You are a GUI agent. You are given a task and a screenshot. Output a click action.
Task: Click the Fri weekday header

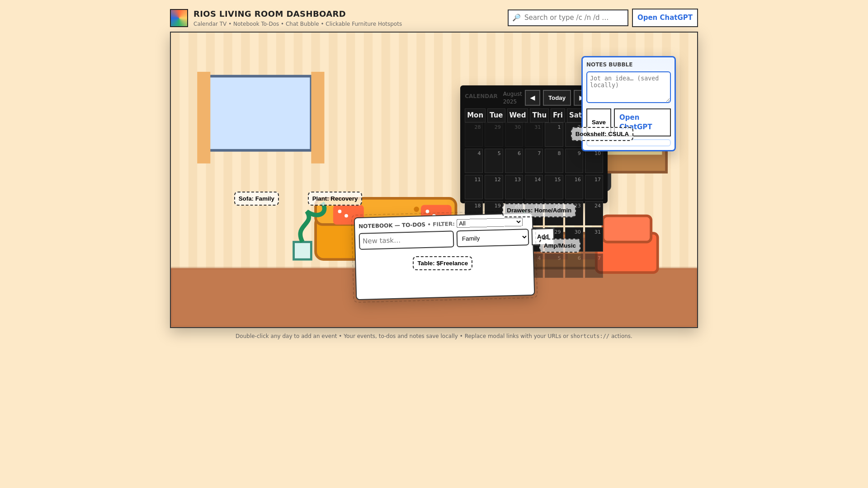point(558,115)
